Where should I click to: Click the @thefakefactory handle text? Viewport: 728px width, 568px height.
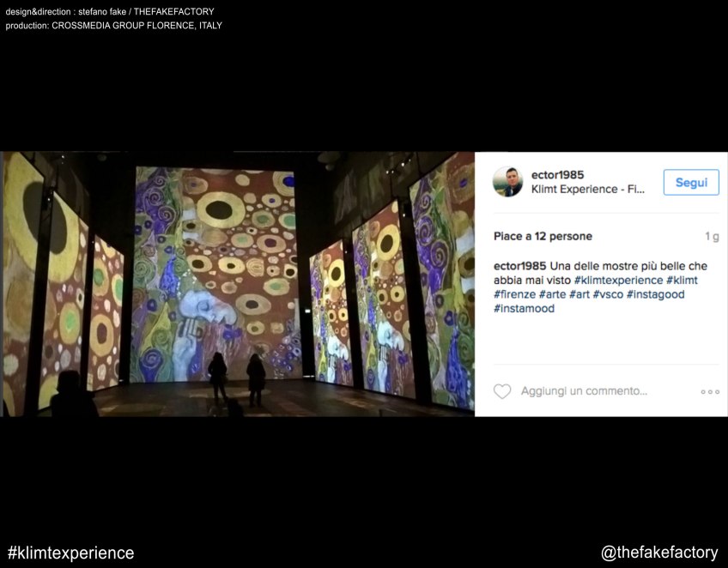658,553
